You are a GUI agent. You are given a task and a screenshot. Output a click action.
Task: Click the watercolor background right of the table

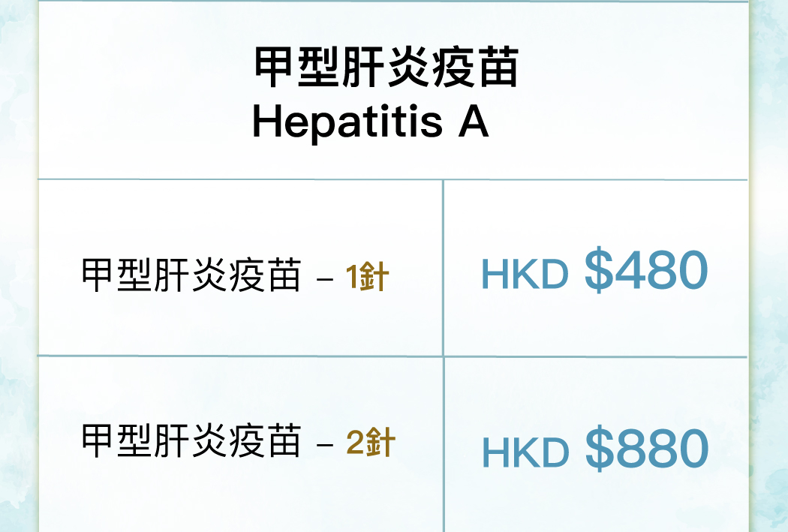click(769, 266)
